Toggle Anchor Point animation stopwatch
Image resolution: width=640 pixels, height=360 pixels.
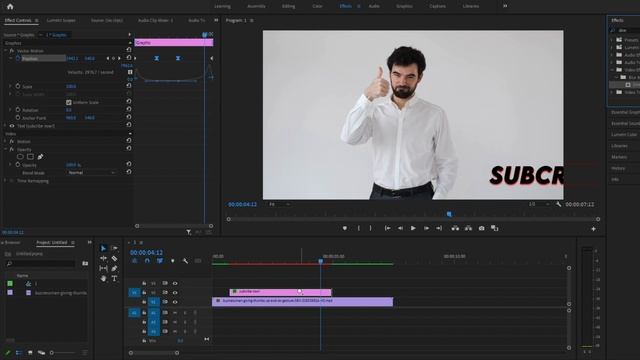point(18,118)
